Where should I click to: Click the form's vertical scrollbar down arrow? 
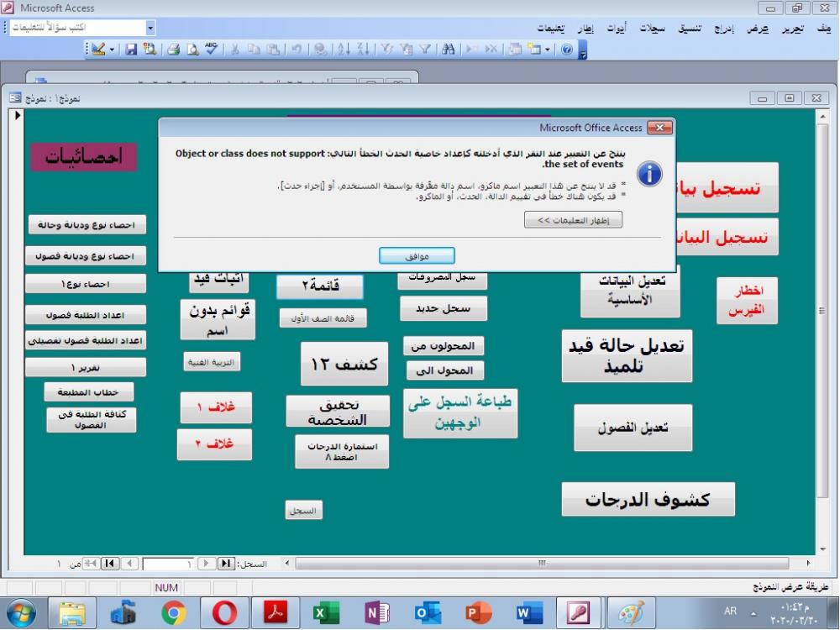(x=822, y=549)
